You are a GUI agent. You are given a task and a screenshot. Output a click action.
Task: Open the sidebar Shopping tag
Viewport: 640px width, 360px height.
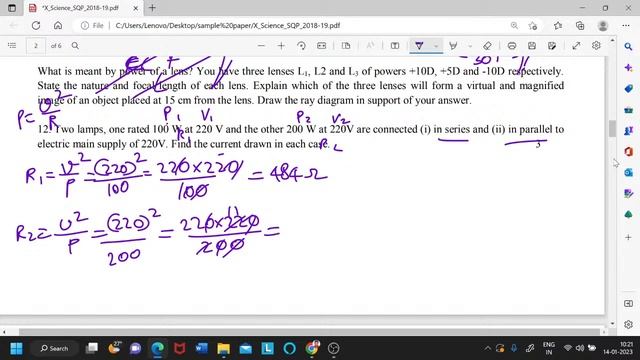tap(628, 89)
